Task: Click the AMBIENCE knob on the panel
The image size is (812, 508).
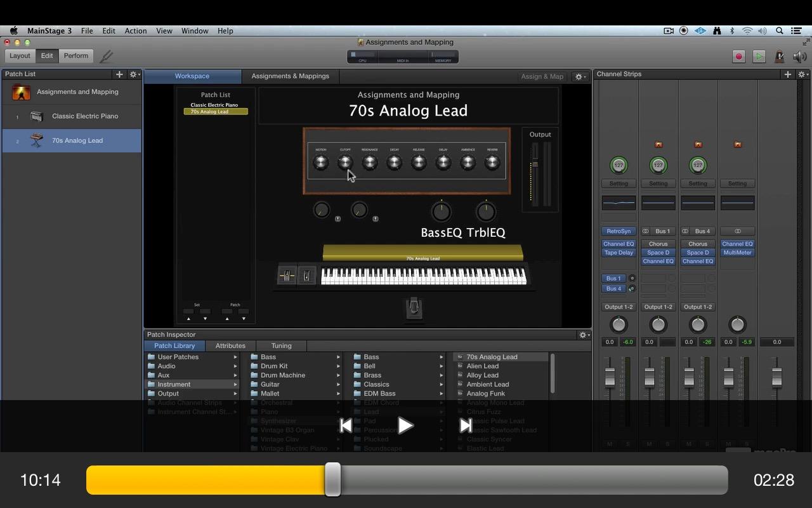Action: [x=468, y=163]
